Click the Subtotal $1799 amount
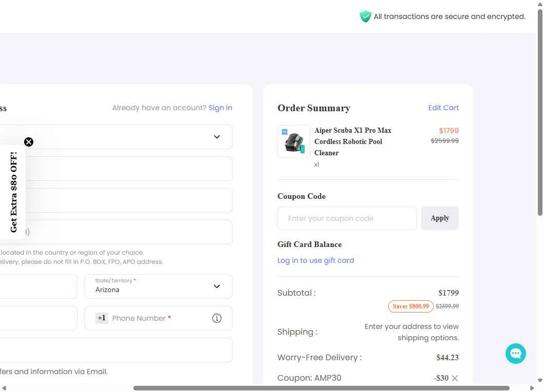Screen dimensions: 544x392 (448, 293)
